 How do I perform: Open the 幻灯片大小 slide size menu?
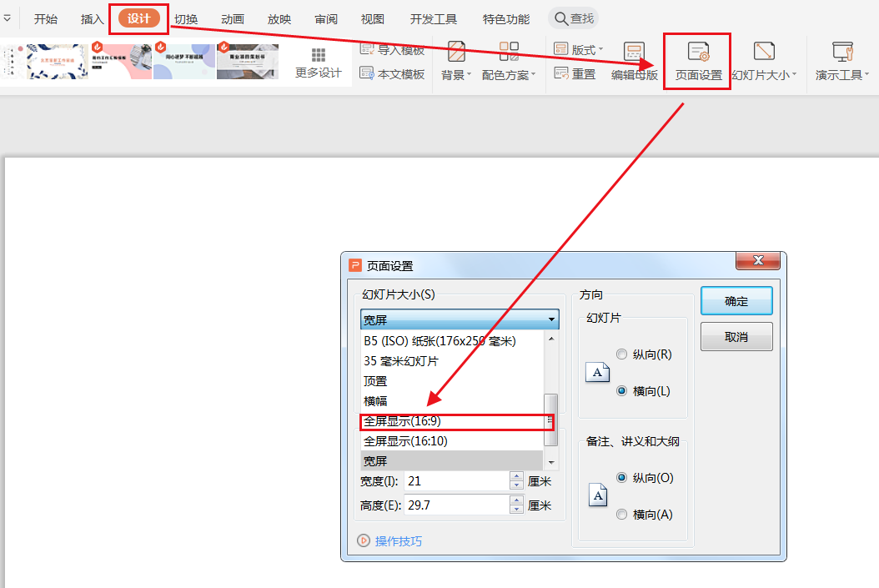[x=764, y=62]
